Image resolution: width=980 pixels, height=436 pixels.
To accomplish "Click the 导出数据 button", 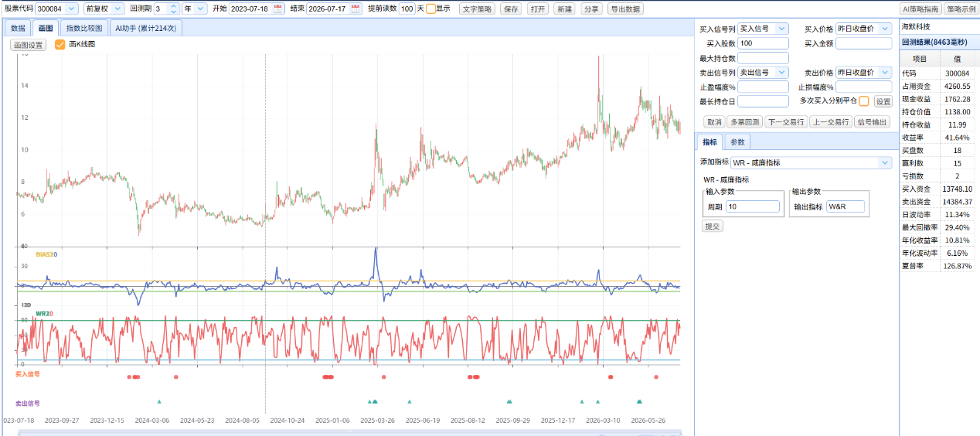I will point(624,9).
